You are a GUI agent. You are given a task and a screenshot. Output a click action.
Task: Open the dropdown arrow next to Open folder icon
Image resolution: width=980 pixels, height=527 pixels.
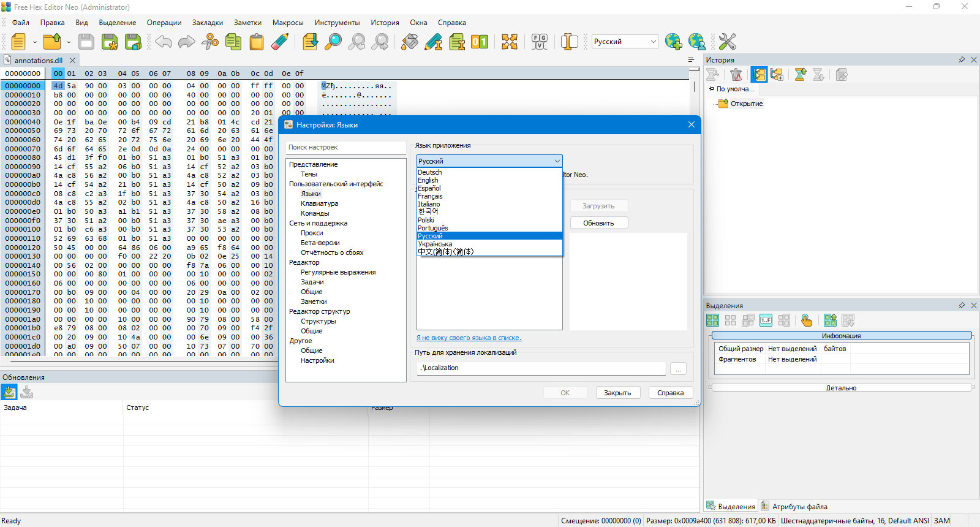coord(69,42)
